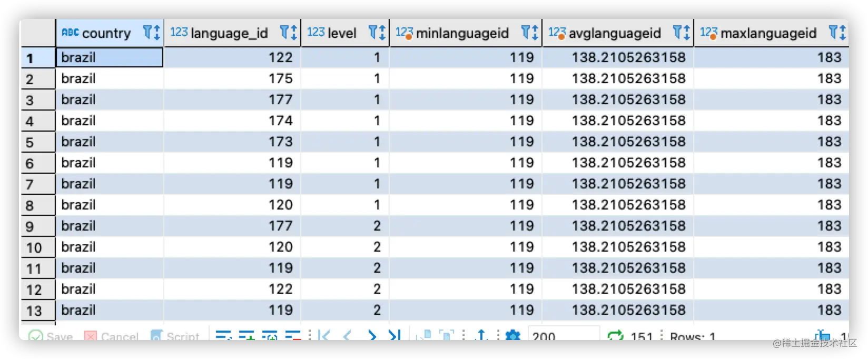
Task: Click the filter/sort icon in maxlanguageid column header
Action: click(837, 33)
